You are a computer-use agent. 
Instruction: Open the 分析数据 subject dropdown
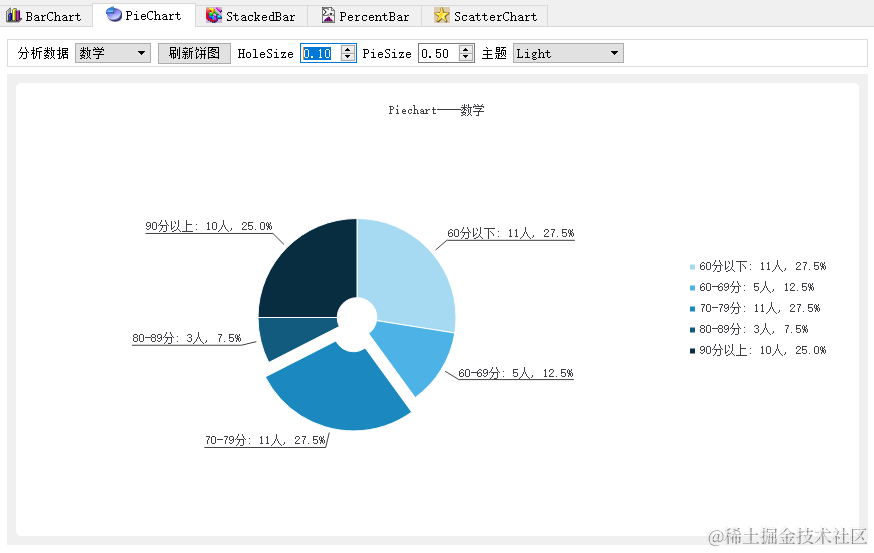click(x=113, y=54)
